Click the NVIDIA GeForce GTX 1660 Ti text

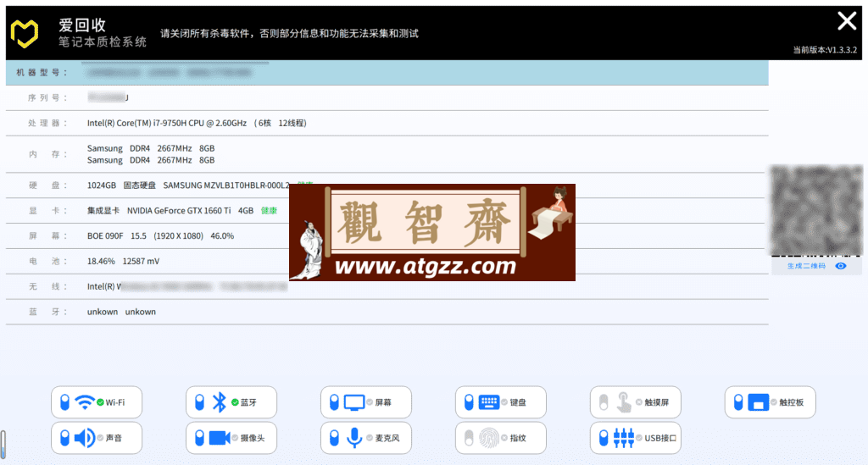click(179, 211)
